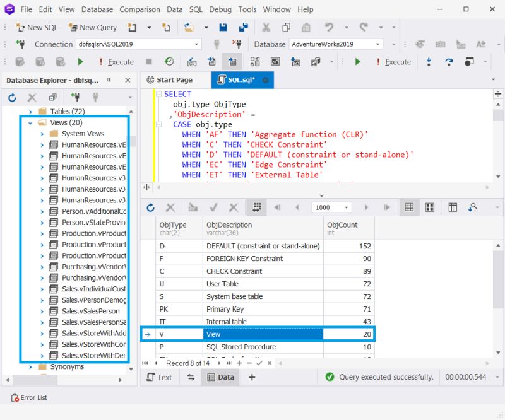Screen dimensions: 505x420
Task: Open the pivot table view for results
Action: coord(452,207)
